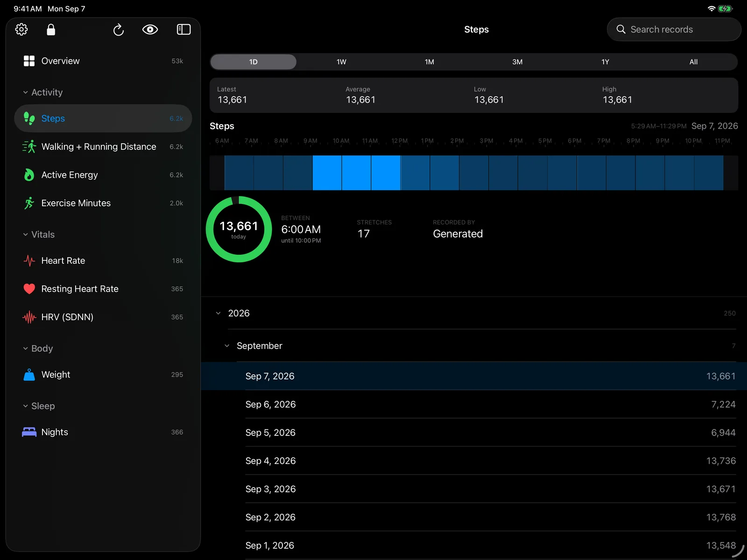Click the Active Energy flame icon

pyautogui.click(x=29, y=175)
